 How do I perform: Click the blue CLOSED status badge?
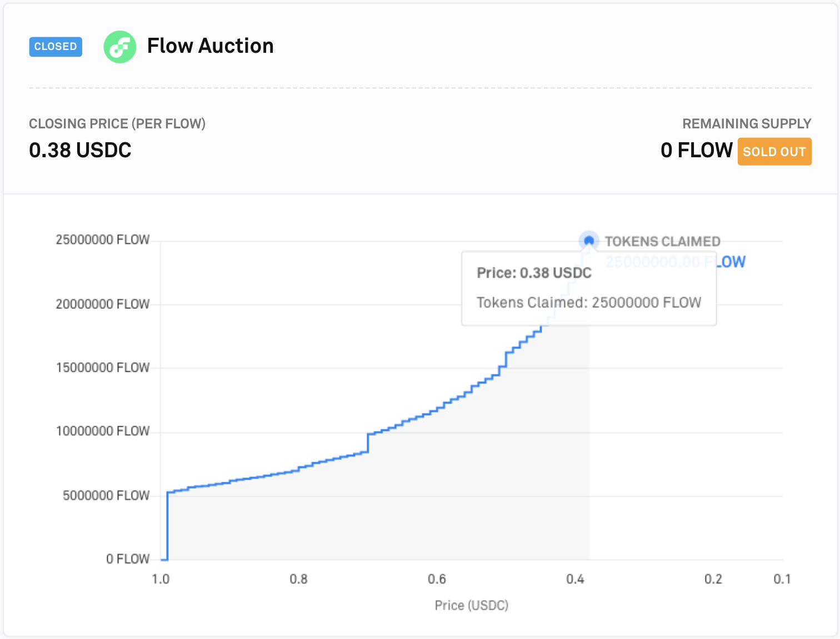(x=56, y=47)
